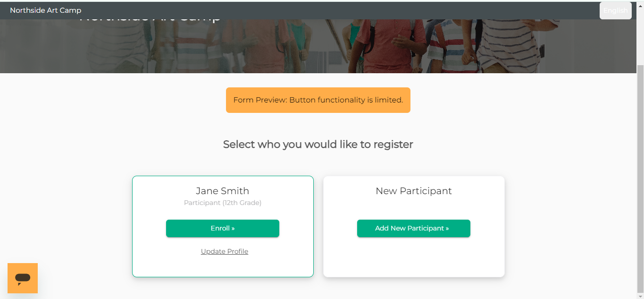Click the 'Select who you would like to register' heading

click(x=318, y=144)
